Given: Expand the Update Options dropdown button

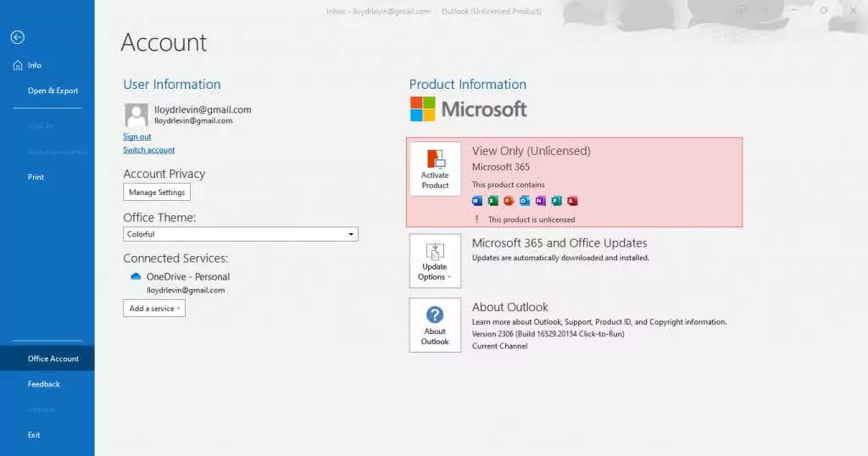Looking at the screenshot, I should (435, 261).
